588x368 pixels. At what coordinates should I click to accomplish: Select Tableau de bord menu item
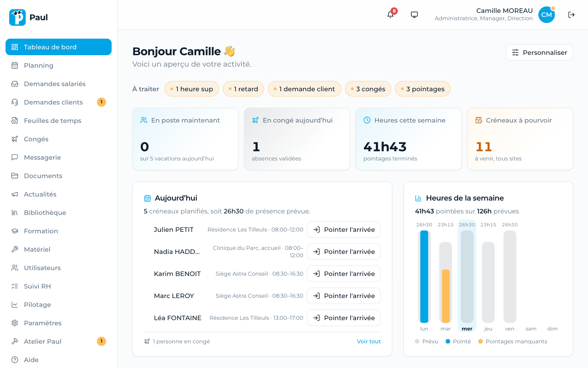(x=58, y=47)
